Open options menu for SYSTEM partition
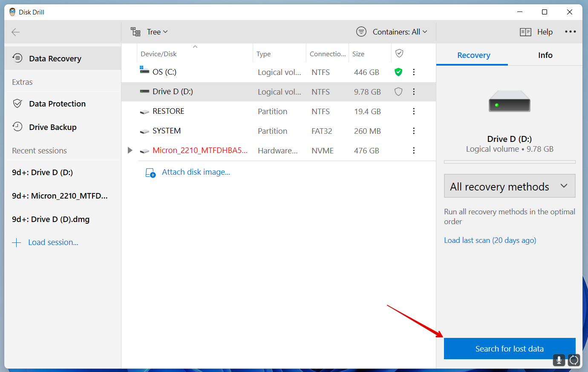 tap(414, 131)
